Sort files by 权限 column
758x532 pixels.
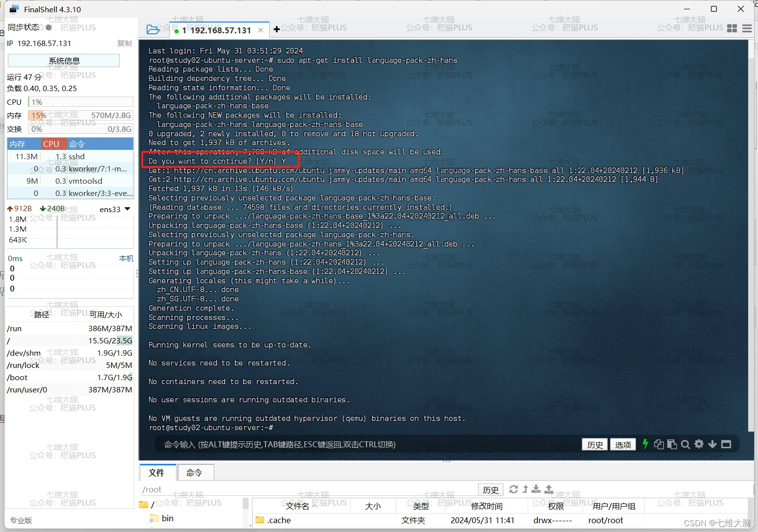556,506
